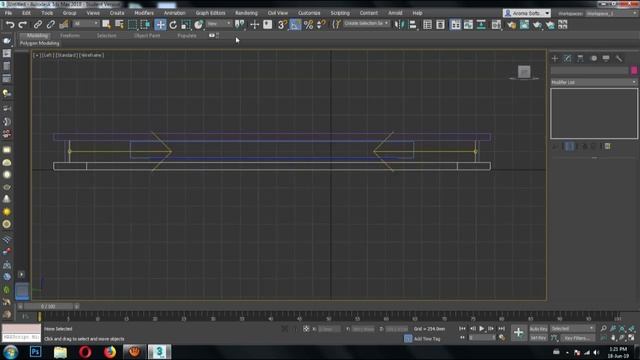
Task: Play the animation
Action: pos(482,329)
